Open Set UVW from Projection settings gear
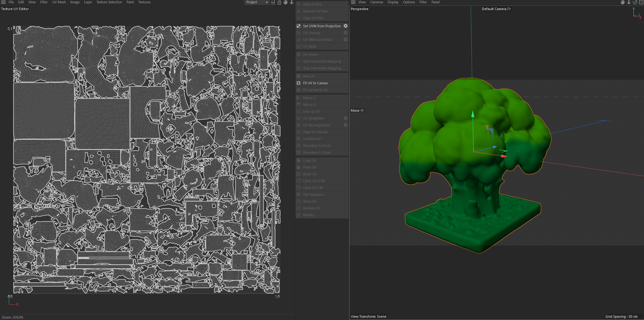This screenshot has width=644, height=320. (x=345, y=26)
